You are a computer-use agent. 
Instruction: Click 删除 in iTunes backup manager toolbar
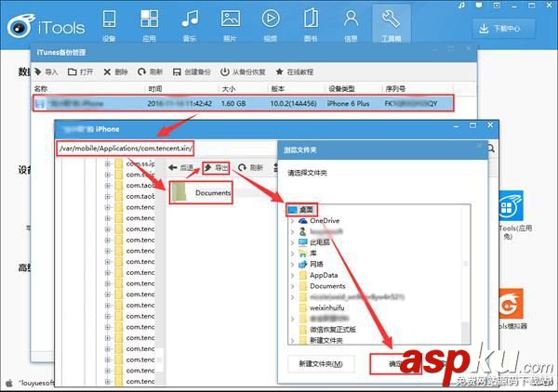tap(115, 72)
